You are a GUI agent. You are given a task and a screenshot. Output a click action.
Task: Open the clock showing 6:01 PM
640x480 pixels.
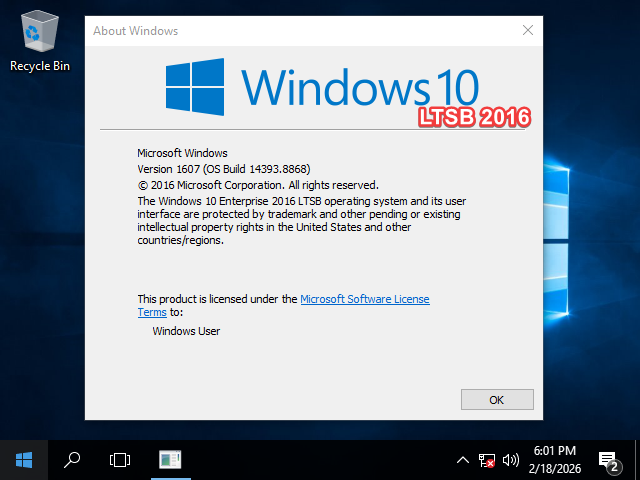click(555, 460)
